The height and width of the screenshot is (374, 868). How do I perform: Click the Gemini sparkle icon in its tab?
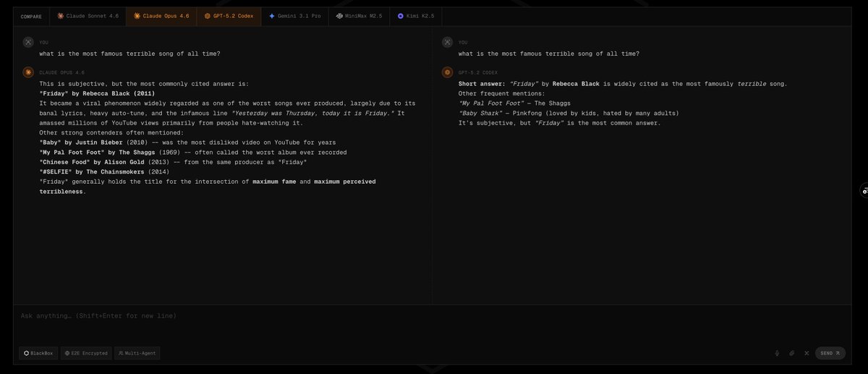coord(272,16)
